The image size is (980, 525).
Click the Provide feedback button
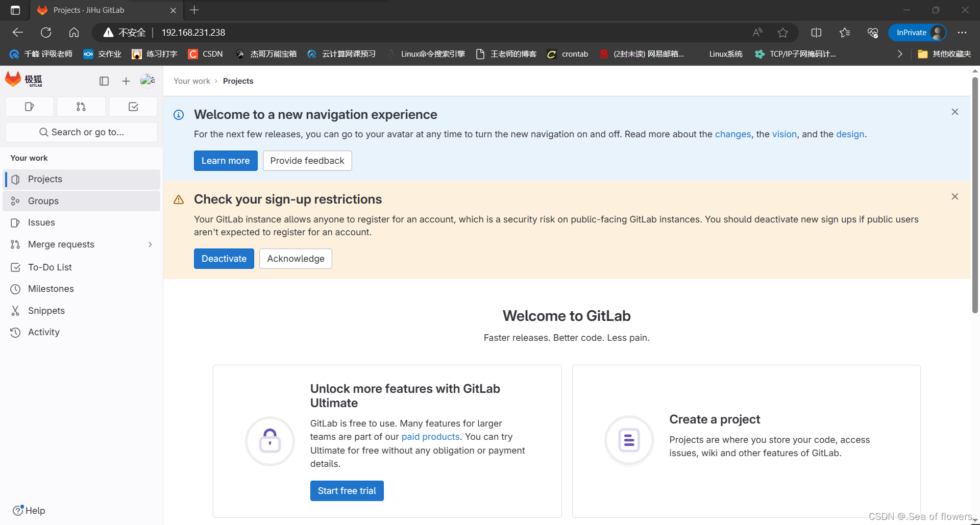(307, 161)
